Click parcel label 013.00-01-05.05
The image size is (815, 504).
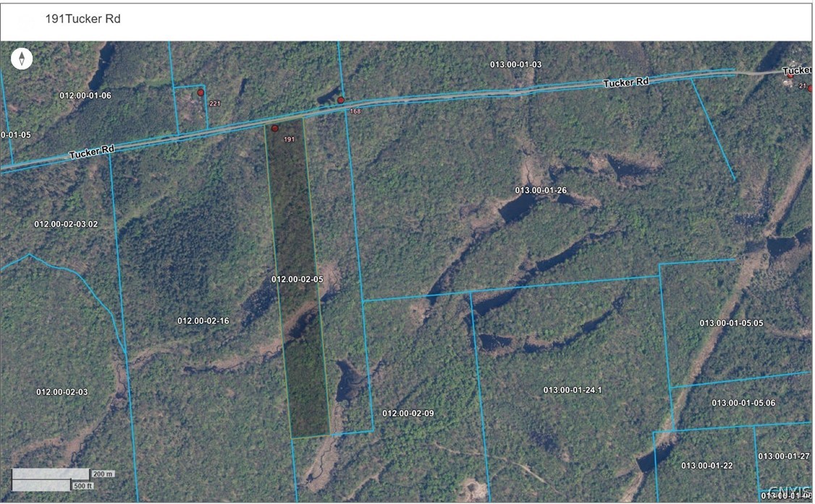[731, 323]
